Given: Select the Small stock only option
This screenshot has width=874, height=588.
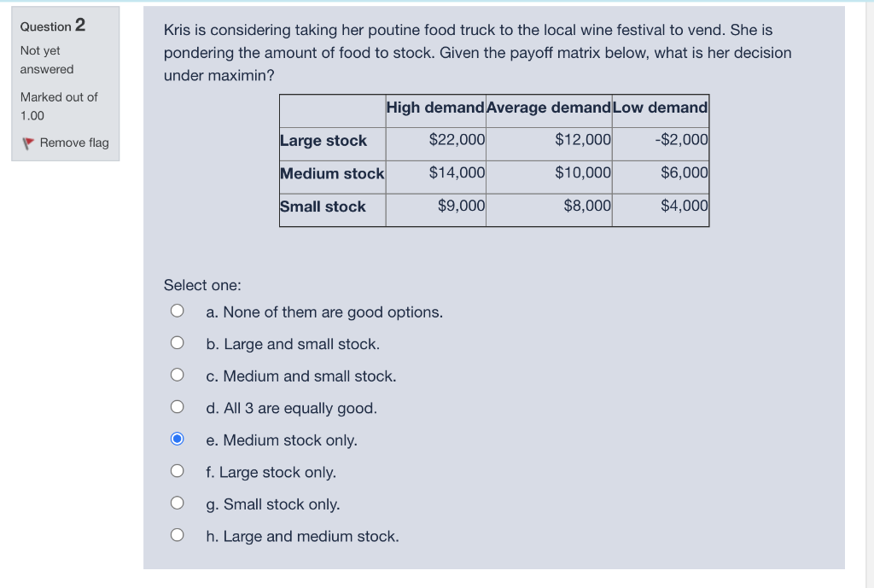Looking at the screenshot, I should 177,504.
